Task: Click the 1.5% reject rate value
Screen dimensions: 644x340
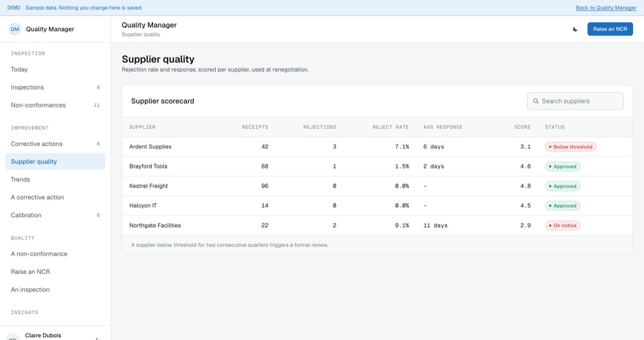Action: 402,166
